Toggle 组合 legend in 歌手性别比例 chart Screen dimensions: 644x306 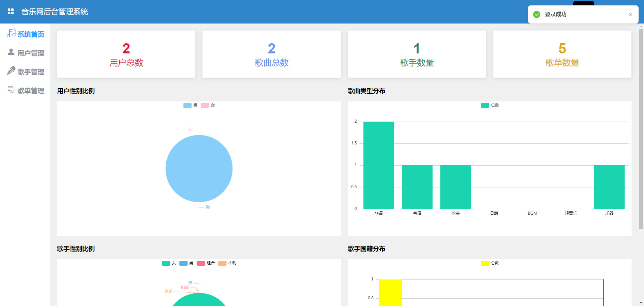coord(206,263)
